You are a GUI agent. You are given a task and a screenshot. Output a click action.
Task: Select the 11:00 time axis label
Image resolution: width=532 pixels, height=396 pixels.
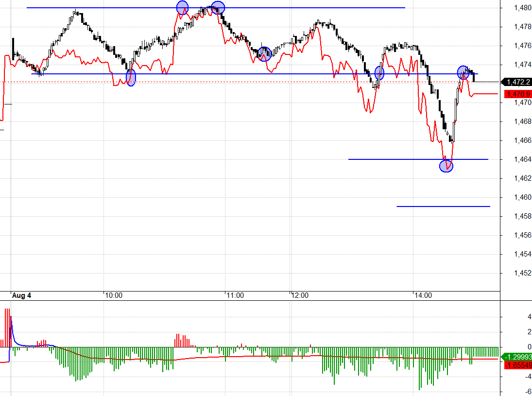(235, 295)
